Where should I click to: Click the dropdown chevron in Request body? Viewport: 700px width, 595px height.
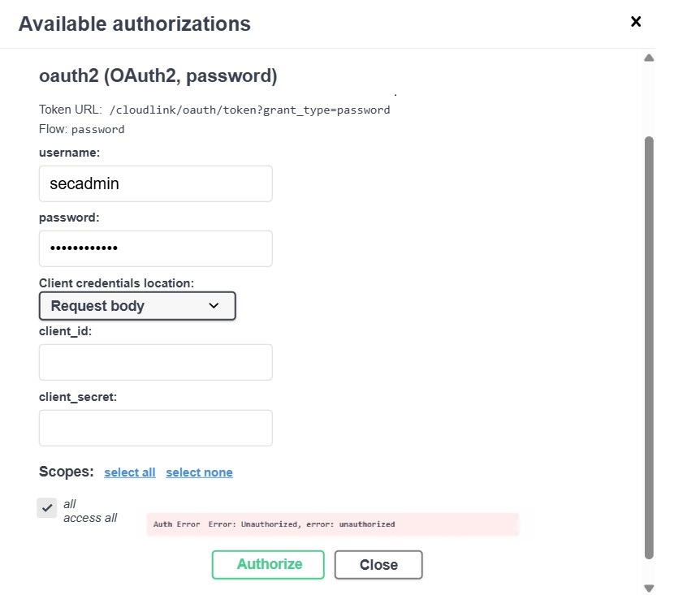214,306
